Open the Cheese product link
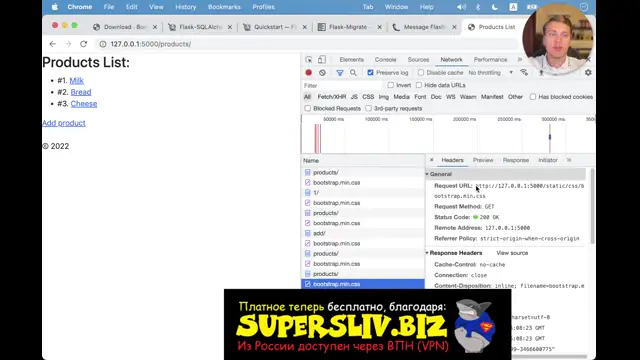The image size is (640, 360). [x=84, y=104]
